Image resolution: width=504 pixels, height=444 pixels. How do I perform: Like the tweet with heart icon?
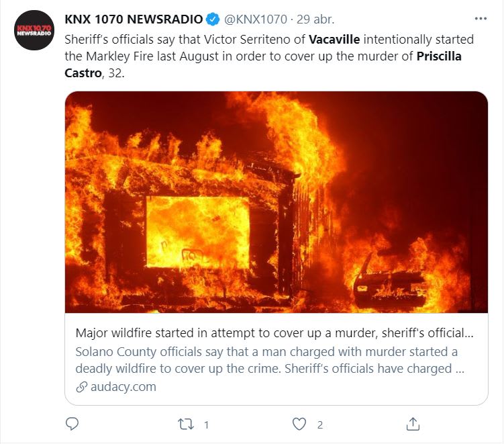(299, 424)
